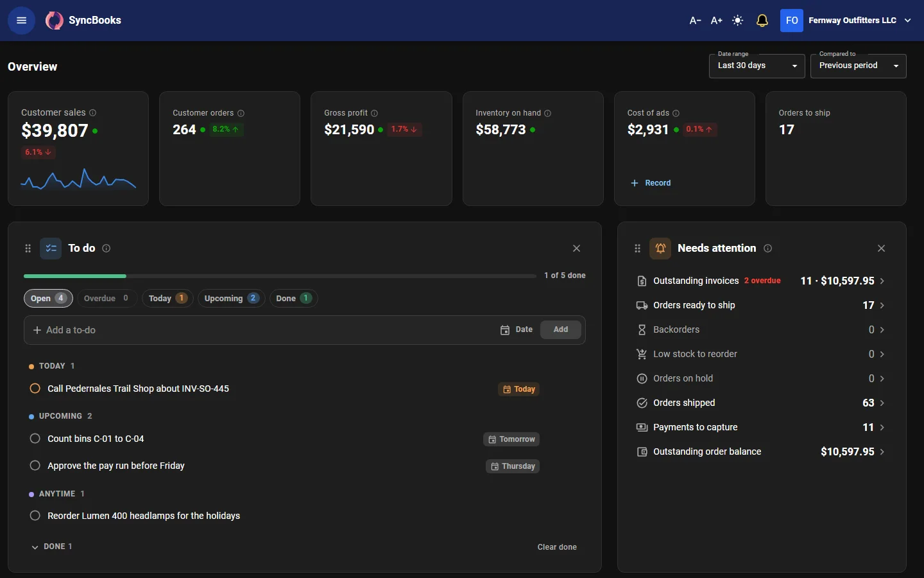Screen dimensions: 924x578
Task: Mark Call Pedernales Trail Shop task done
Action: pos(35,389)
